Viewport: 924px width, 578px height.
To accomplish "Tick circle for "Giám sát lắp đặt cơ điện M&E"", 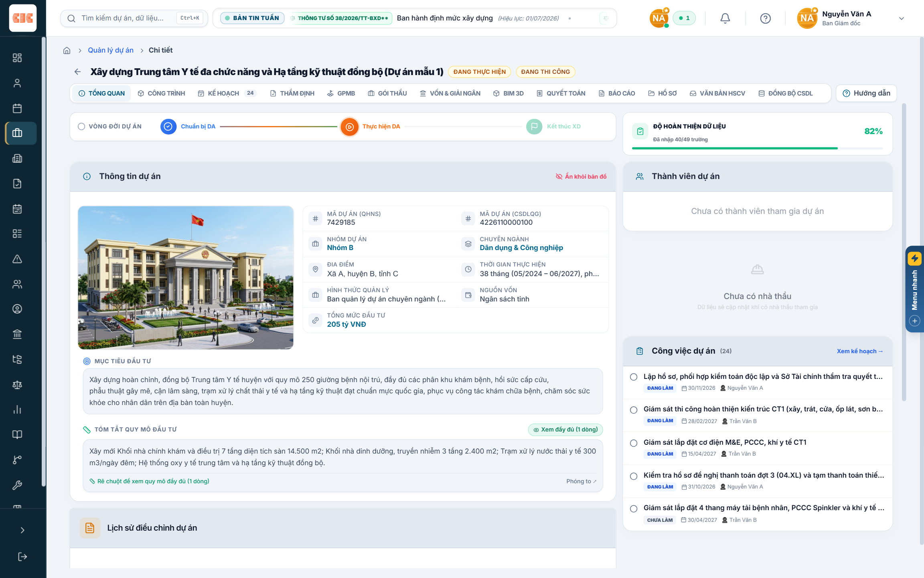I will [634, 443].
